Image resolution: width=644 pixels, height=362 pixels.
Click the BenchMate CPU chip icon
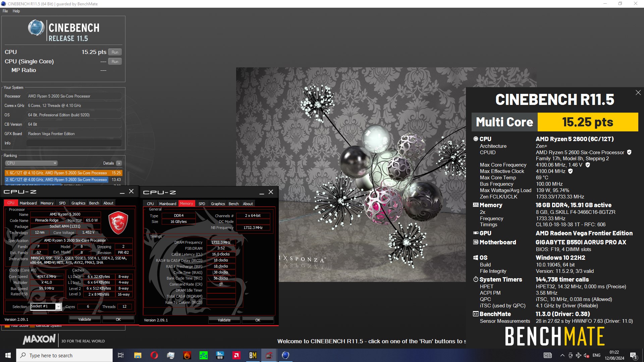(x=476, y=139)
